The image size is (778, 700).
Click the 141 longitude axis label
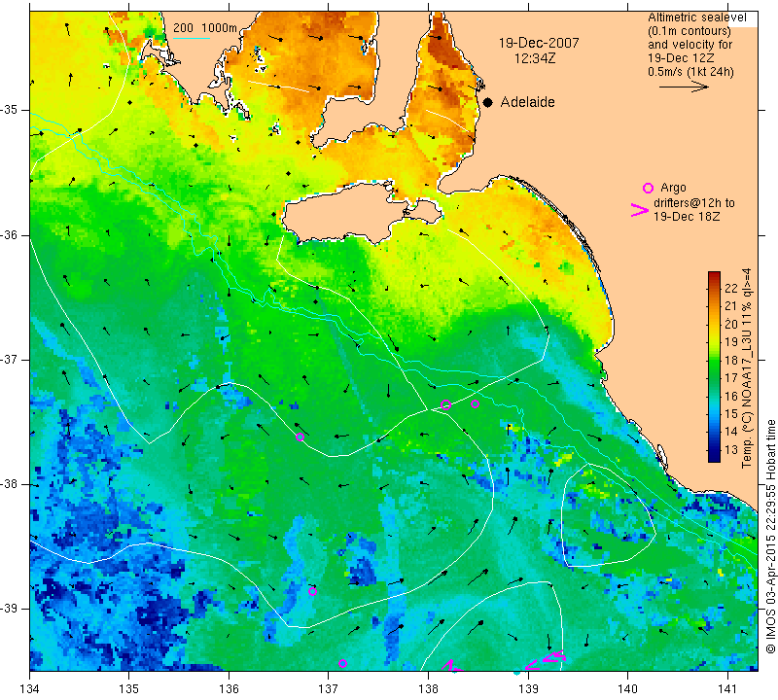click(727, 689)
